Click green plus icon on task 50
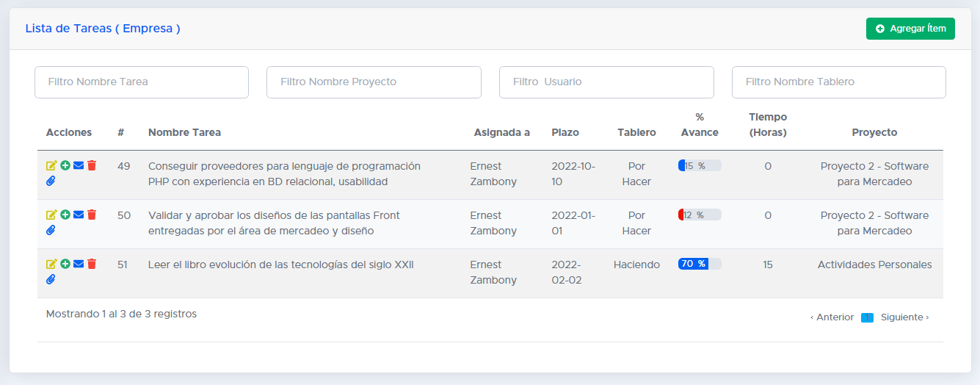Image resolution: width=980 pixels, height=385 pixels. tap(65, 215)
